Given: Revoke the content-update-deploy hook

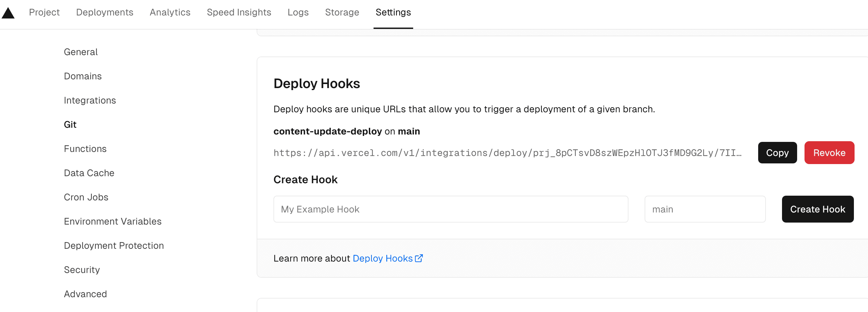Looking at the screenshot, I should pos(829,153).
